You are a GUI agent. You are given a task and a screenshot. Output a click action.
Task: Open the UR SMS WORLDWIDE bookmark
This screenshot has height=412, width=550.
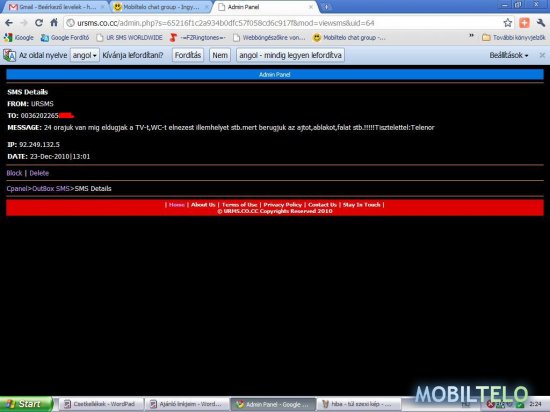[129, 38]
